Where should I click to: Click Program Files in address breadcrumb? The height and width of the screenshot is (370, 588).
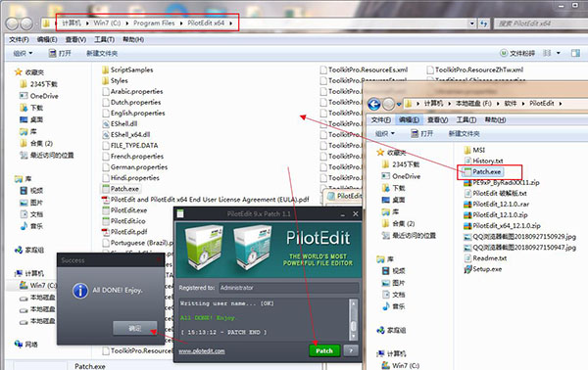[x=154, y=23]
